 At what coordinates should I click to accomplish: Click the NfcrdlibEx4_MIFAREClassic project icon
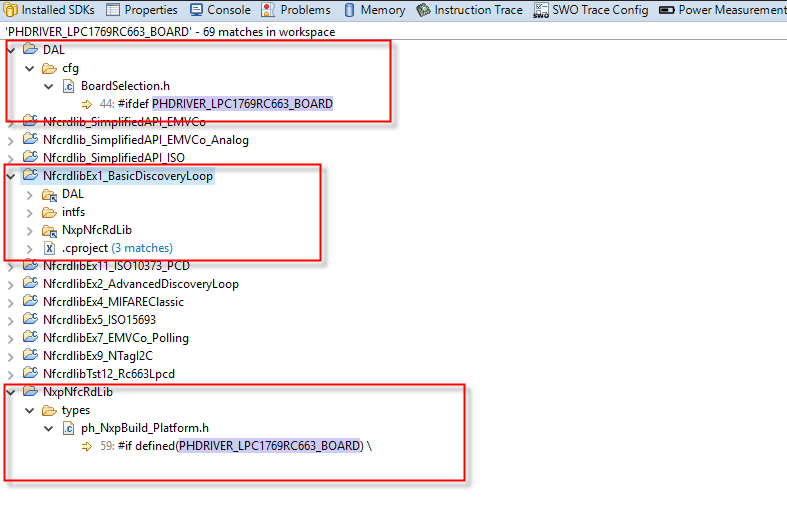(x=30, y=301)
